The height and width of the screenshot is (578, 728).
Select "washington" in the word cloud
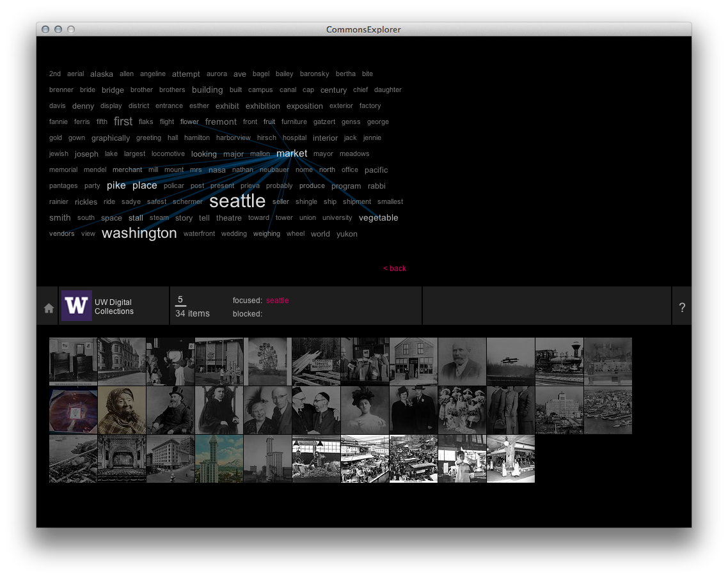[x=139, y=233]
